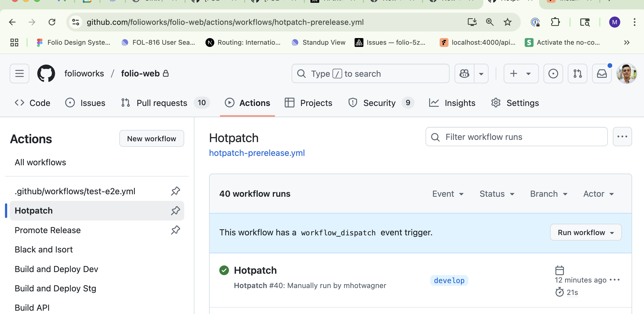Viewport: 644px width, 314px height.
Task: Show more bookmarks with the chevron
Action: 627,42
